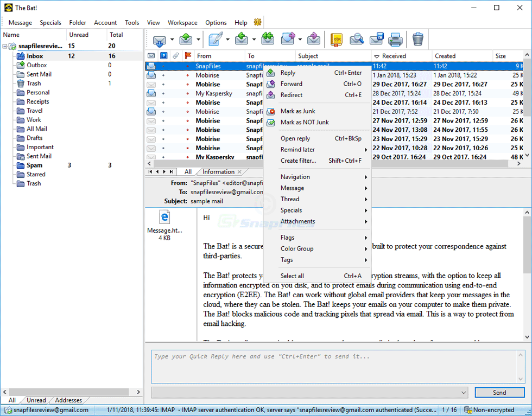Switch to the Unread tab
The height and width of the screenshot is (416, 532).
click(36, 400)
